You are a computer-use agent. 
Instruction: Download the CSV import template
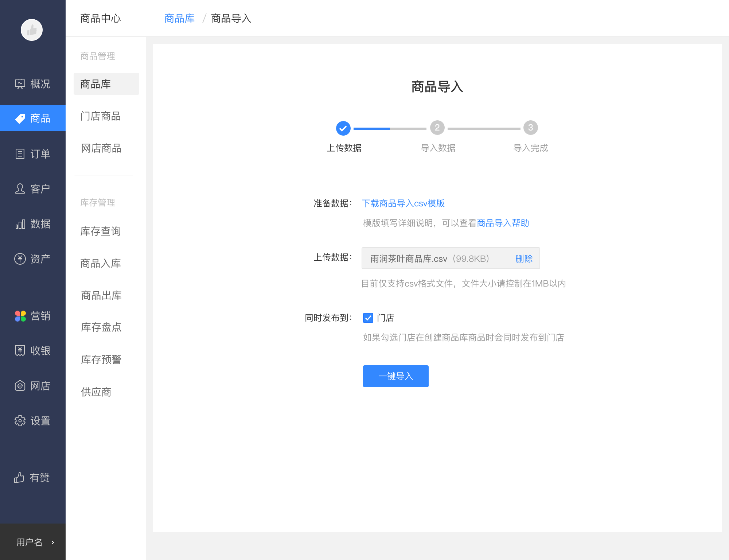404,203
